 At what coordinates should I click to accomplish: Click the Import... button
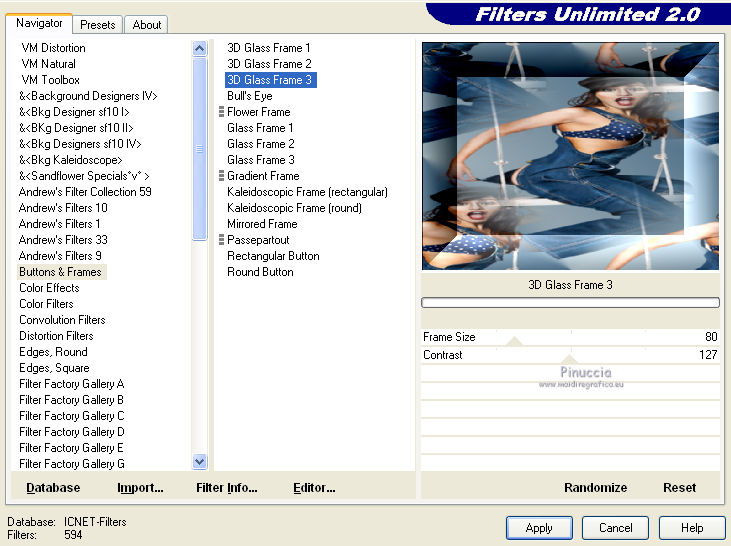(x=140, y=487)
